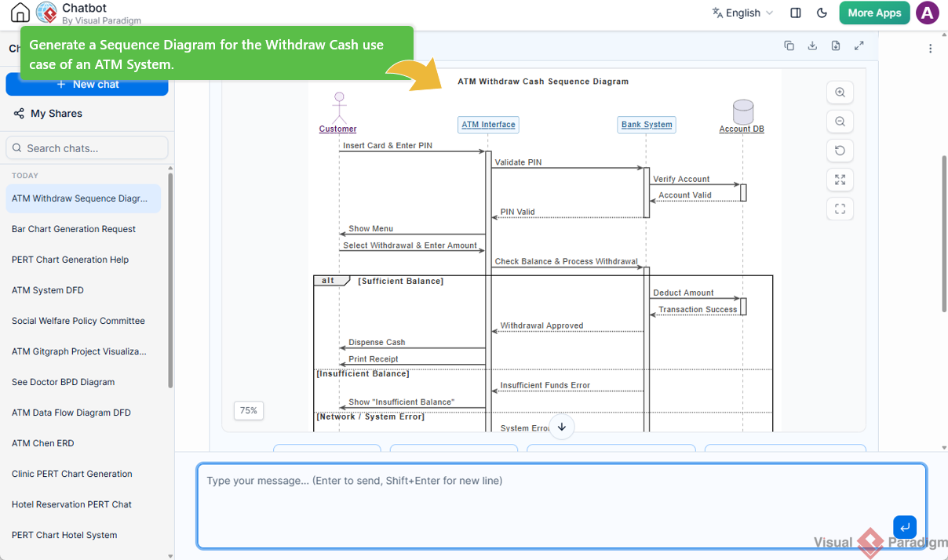Screen dimensions: 948x560
Task: Toggle the sidebar panel layout icon
Action: point(796,13)
